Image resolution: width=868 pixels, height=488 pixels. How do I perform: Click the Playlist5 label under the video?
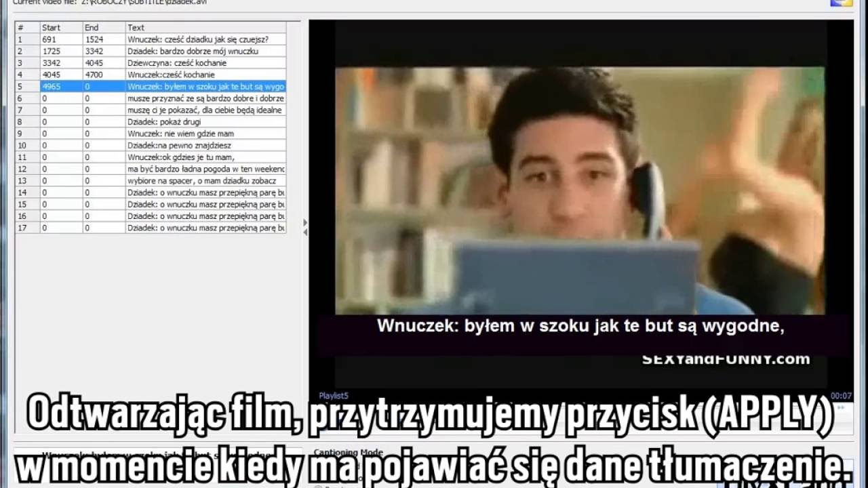tap(334, 396)
